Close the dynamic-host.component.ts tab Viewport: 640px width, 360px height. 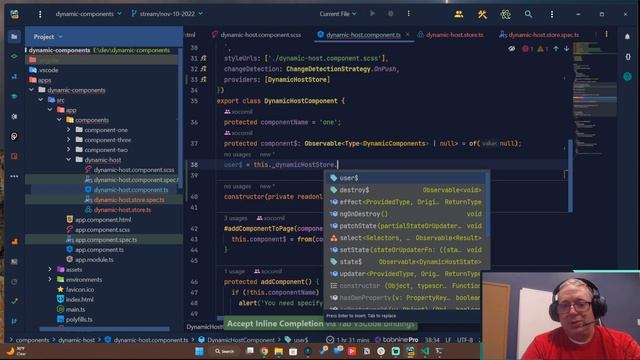point(407,35)
